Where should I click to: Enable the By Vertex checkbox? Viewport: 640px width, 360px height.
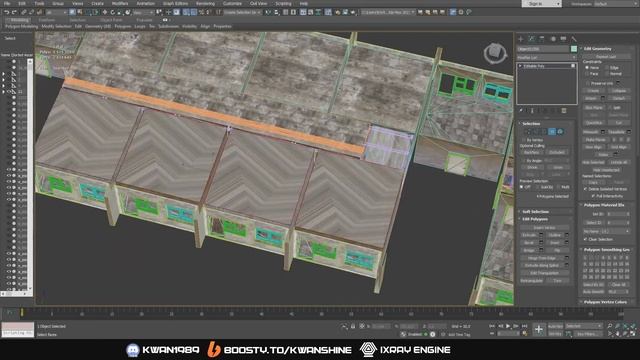coord(524,140)
